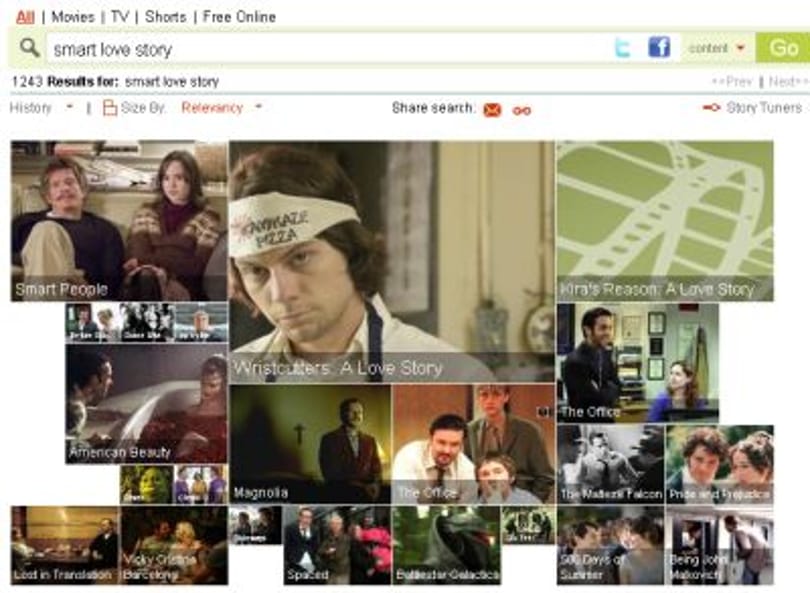Email this search using envelope icon

click(x=492, y=110)
